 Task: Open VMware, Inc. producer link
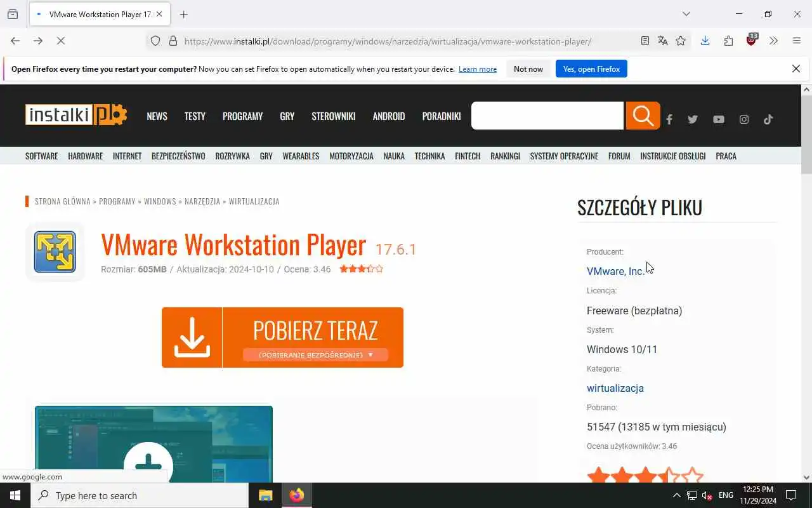click(615, 271)
